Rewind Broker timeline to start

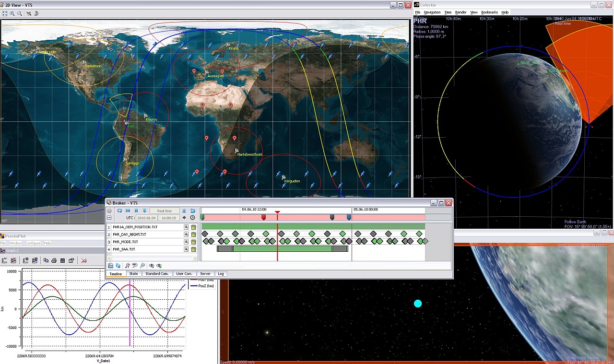[128, 211]
